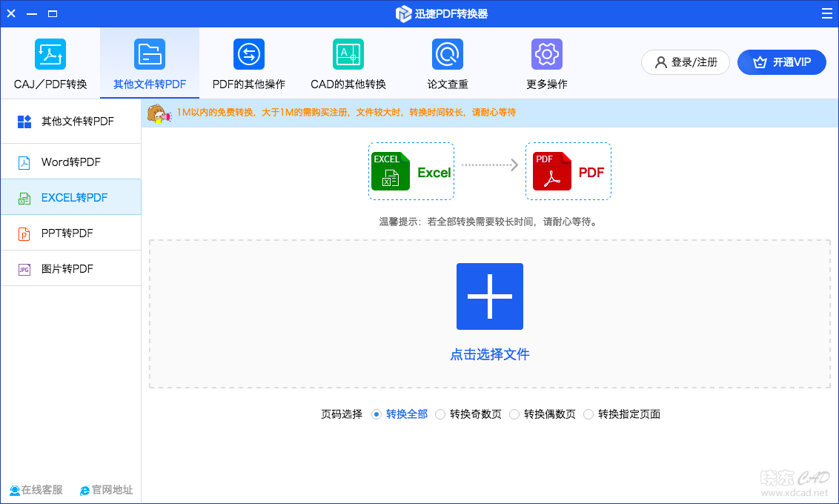Select 图片转PDF in sidebar
839x504 pixels.
coord(70,268)
